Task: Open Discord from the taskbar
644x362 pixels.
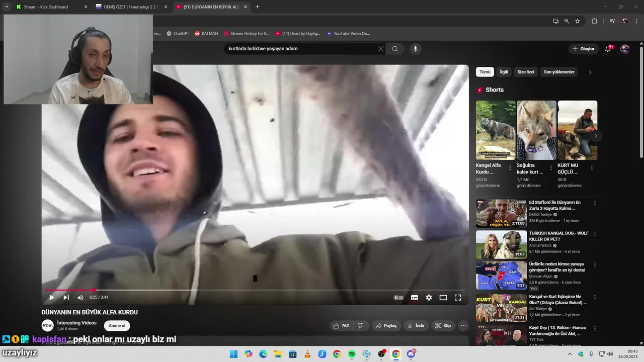Action: pos(411,354)
